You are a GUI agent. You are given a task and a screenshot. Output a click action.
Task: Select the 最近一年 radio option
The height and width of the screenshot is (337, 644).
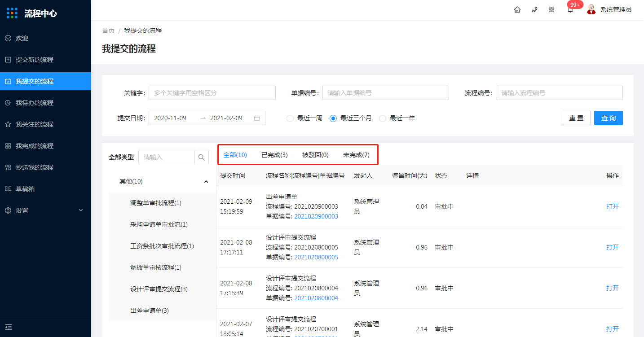(x=383, y=118)
